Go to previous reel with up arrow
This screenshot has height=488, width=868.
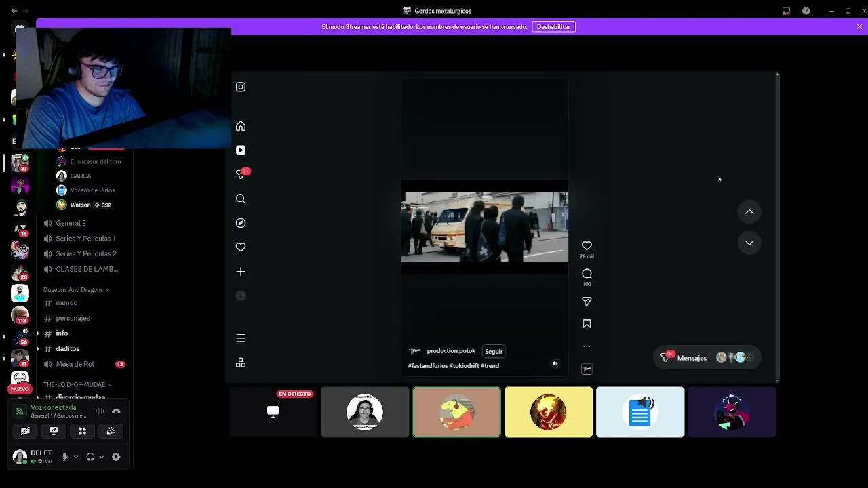click(749, 212)
